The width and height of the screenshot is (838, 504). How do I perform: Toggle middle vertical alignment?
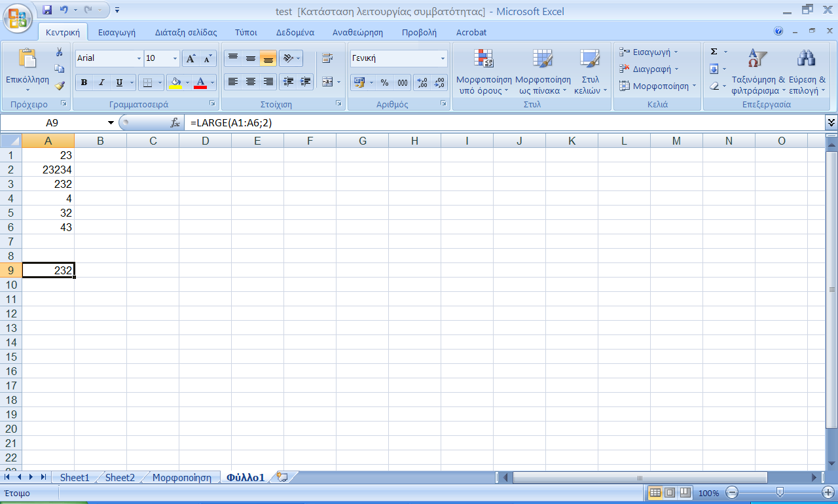pyautogui.click(x=250, y=58)
